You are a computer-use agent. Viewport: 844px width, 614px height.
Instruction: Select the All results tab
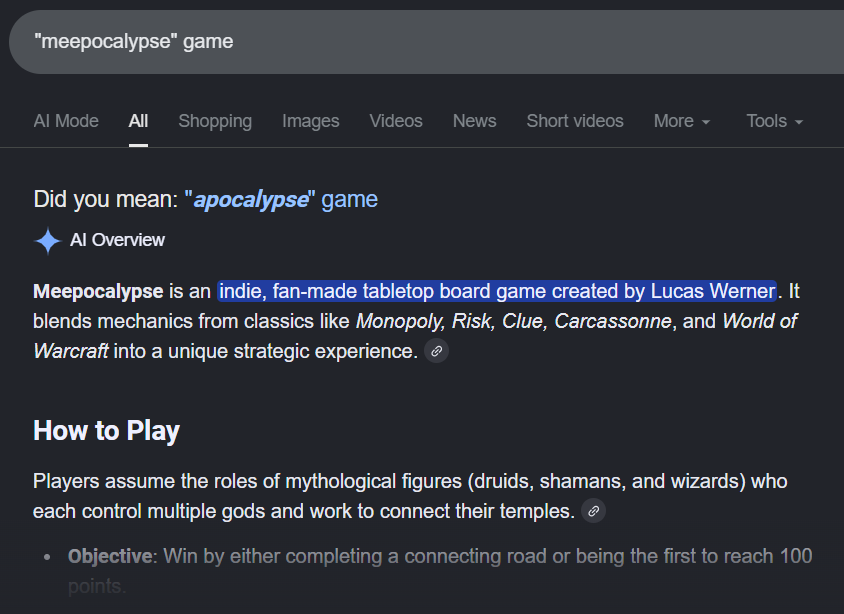tap(138, 121)
